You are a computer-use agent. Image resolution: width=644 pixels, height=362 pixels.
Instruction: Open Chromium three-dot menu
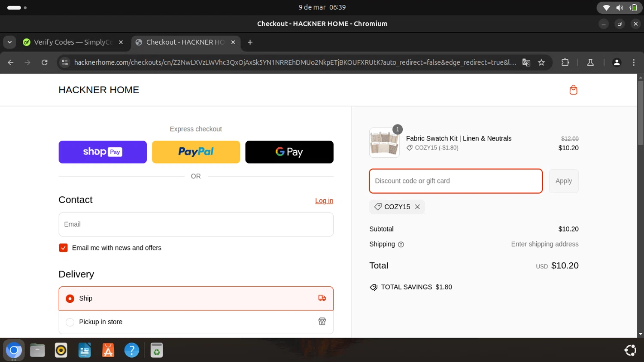(x=634, y=62)
